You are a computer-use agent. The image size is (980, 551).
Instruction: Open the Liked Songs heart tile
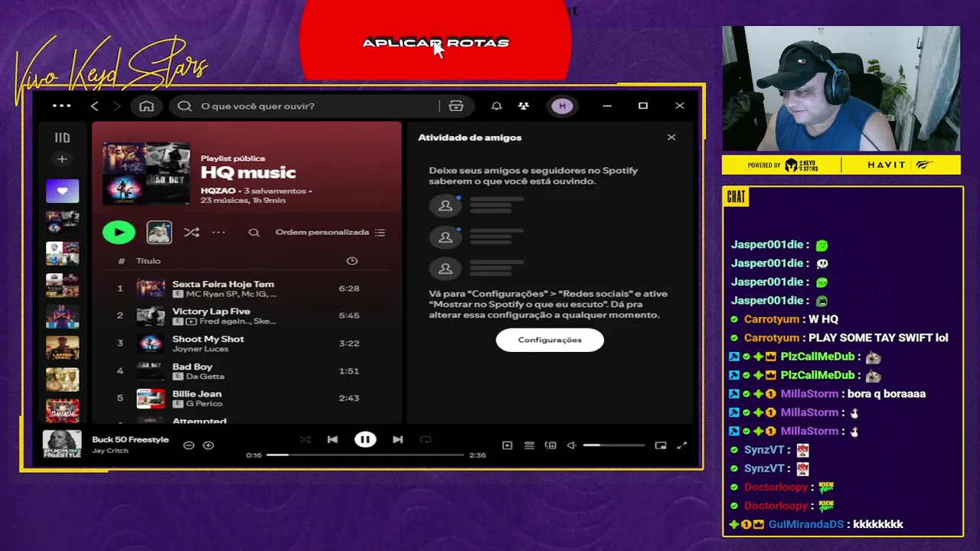62,191
